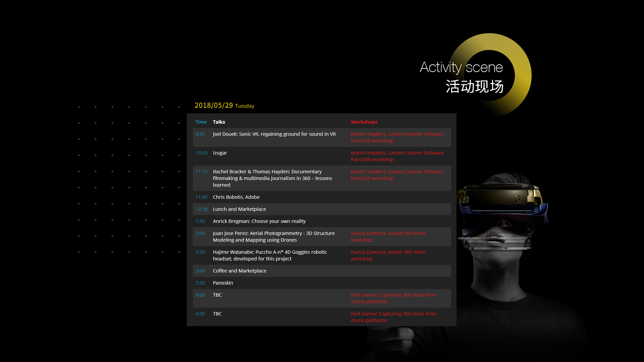Select Anrick Bregman: Choose your own reality

[259, 221]
